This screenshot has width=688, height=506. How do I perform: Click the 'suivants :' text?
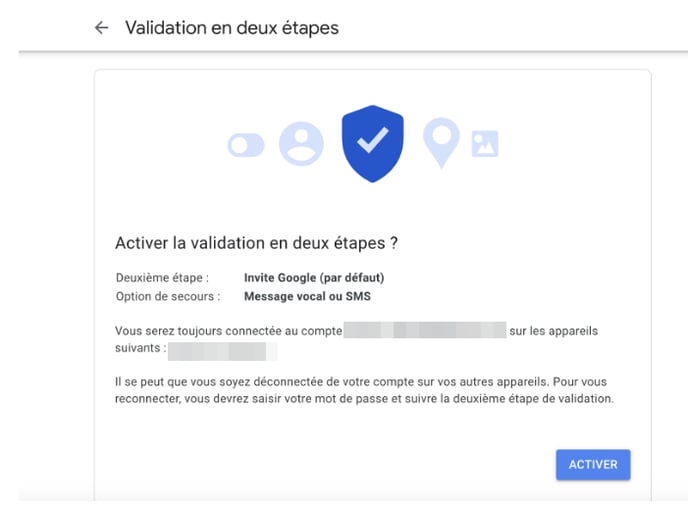pos(140,348)
